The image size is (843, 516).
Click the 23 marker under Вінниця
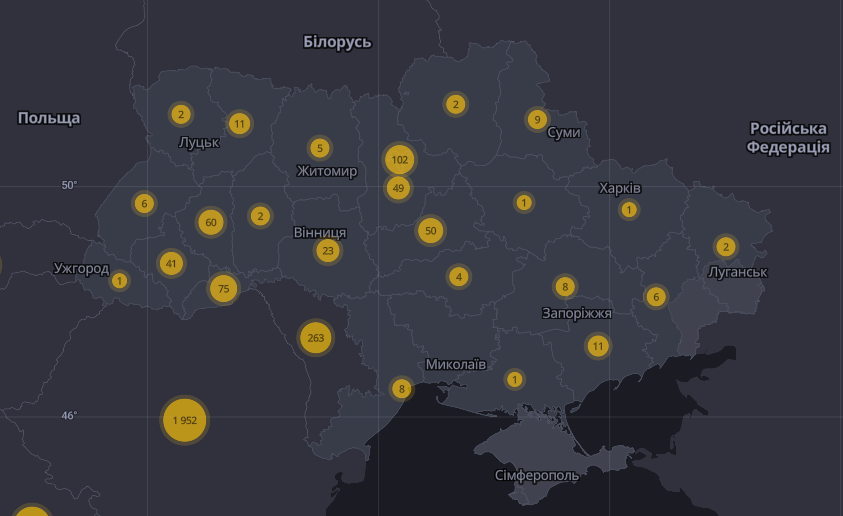click(x=328, y=251)
